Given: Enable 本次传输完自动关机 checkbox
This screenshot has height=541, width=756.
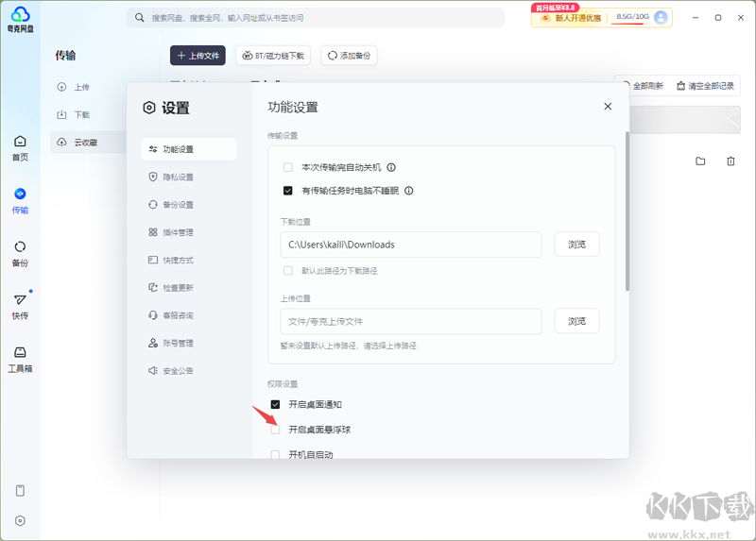Looking at the screenshot, I should point(288,167).
